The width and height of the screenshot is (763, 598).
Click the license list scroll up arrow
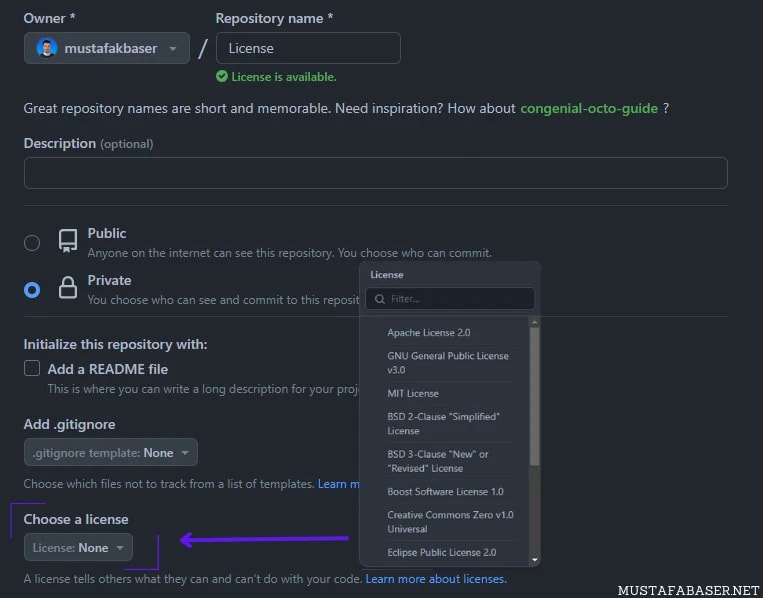click(535, 322)
